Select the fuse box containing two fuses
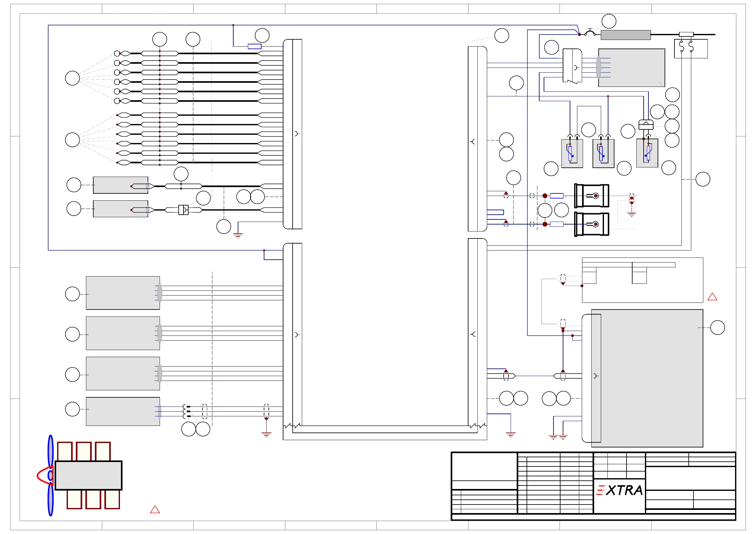The height and width of the screenshot is (534, 756). (691, 49)
